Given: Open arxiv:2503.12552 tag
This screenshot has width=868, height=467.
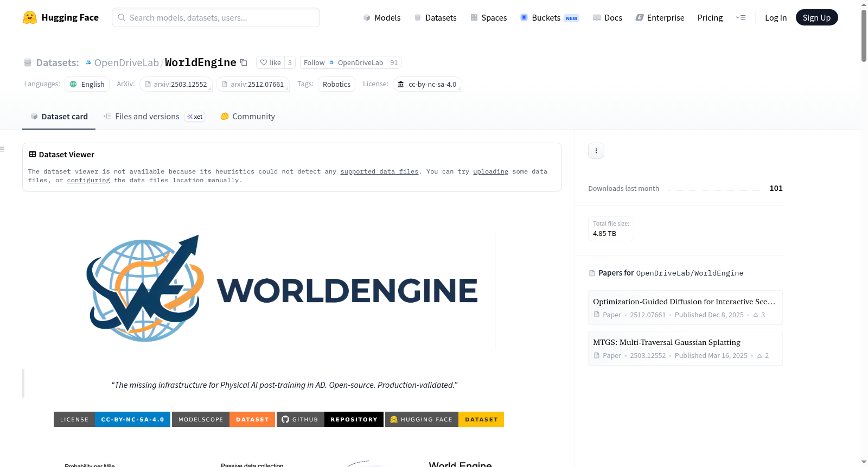Looking at the screenshot, I should pyautogui.click(x=176, y=84).
